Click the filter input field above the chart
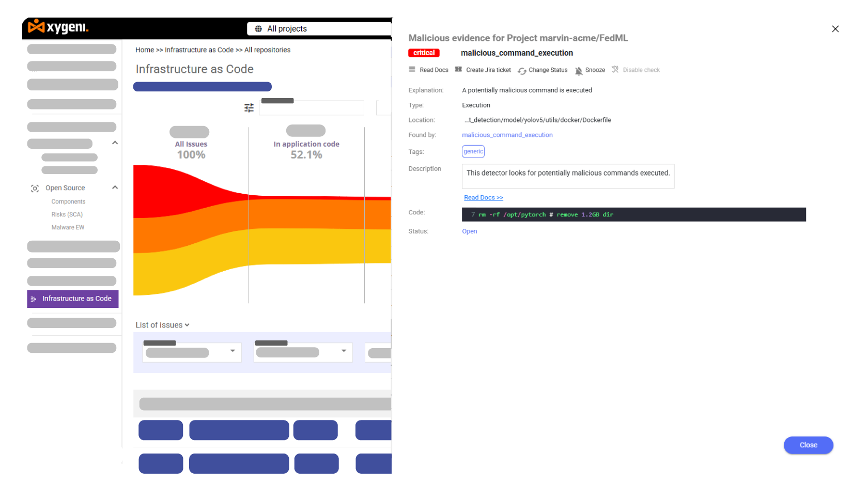The image size is (868, 484). coord(312,108)
